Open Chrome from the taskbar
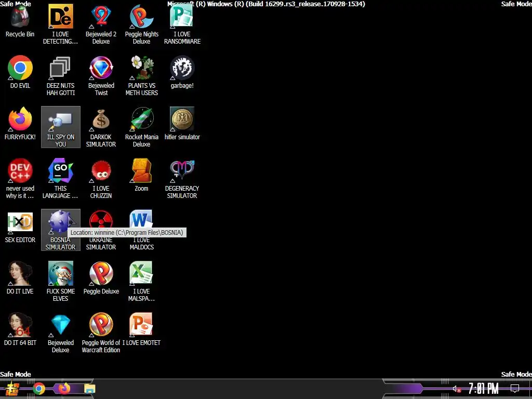The image size is (532, 399). (38, 389)
